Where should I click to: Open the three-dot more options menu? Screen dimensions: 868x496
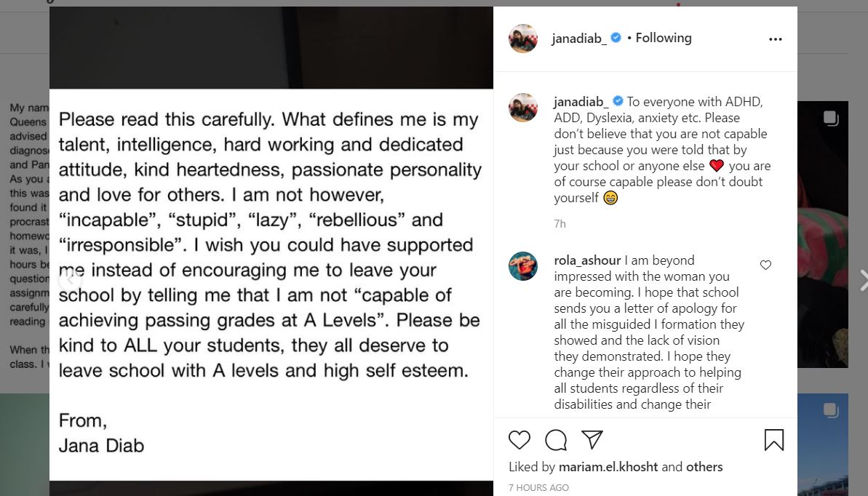(x=775, y=39)
